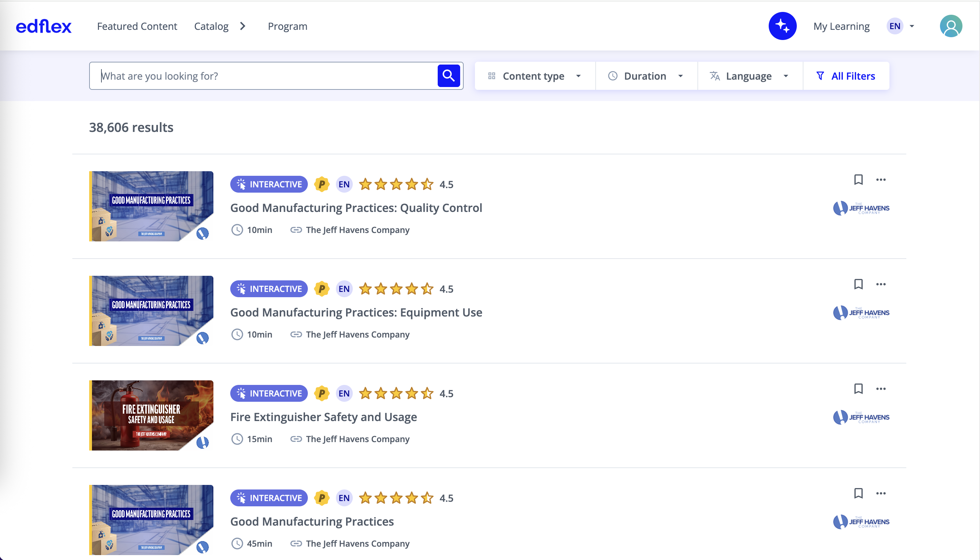Expand the Content type filter dropdown
The image size is (980, 560).
click(x=535, y=76)
